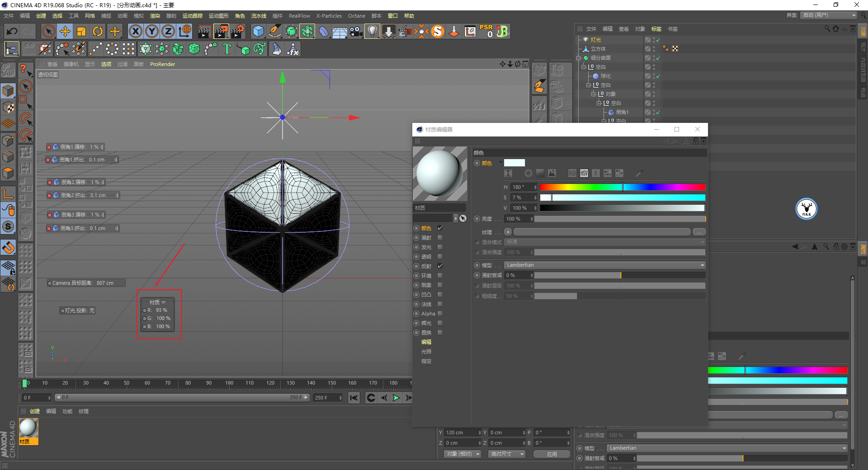The height and width of the screenshot is (470, 868).
Task: Collapse the 细分曲面 tree node
Action: point(578,58)
